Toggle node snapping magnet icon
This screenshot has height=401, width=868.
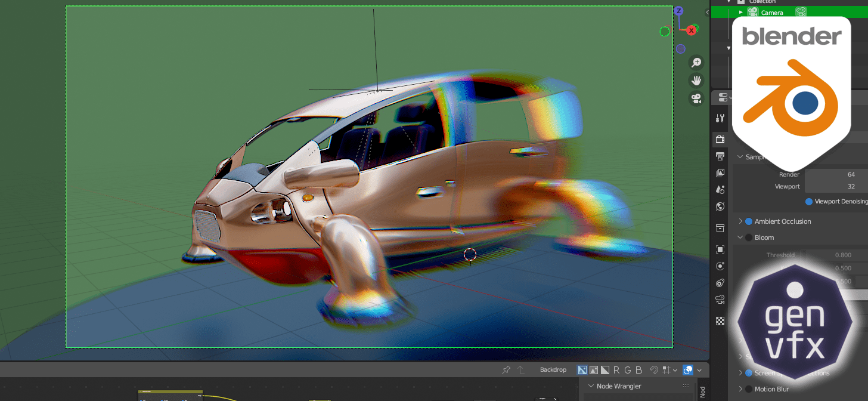[x=653, y=370]
